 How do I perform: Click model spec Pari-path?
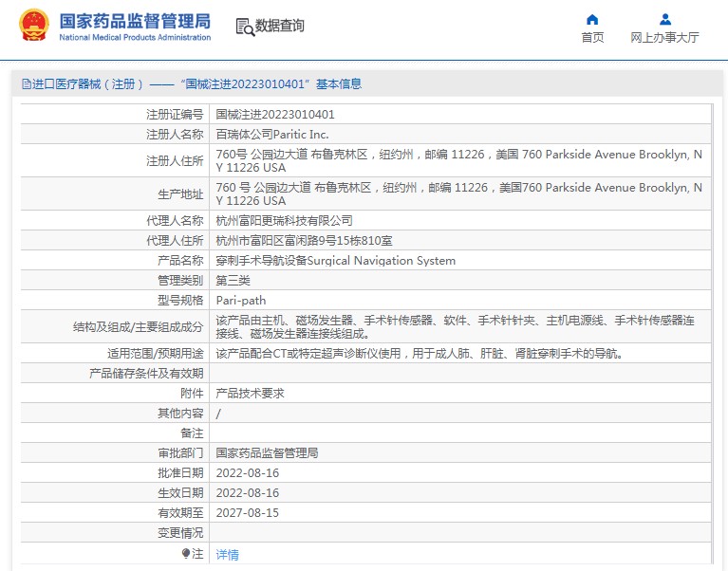pyautogui.click(x=241, y=300)
